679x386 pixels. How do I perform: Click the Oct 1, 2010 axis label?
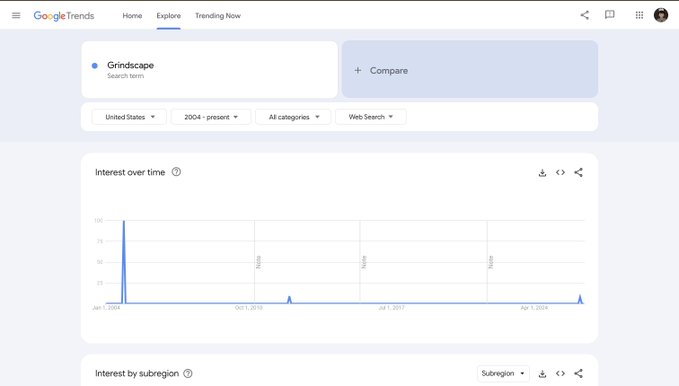click(249, 308)
